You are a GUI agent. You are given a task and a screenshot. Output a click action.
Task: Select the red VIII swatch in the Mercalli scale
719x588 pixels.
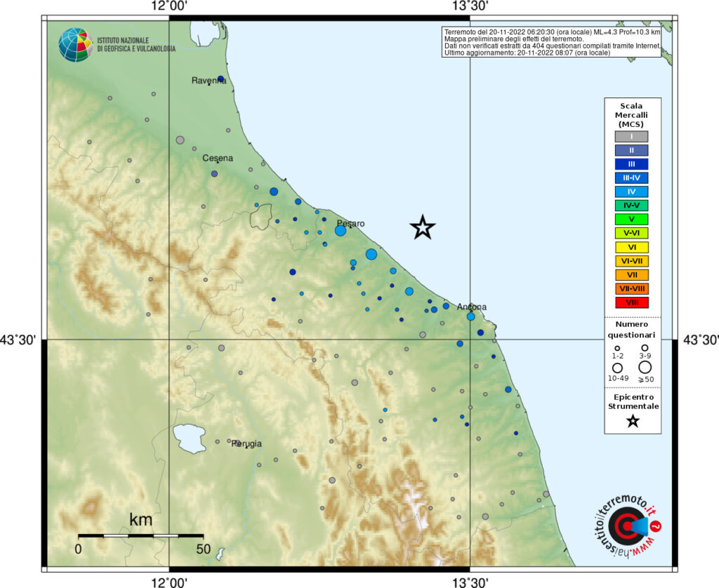pos(631,303)
